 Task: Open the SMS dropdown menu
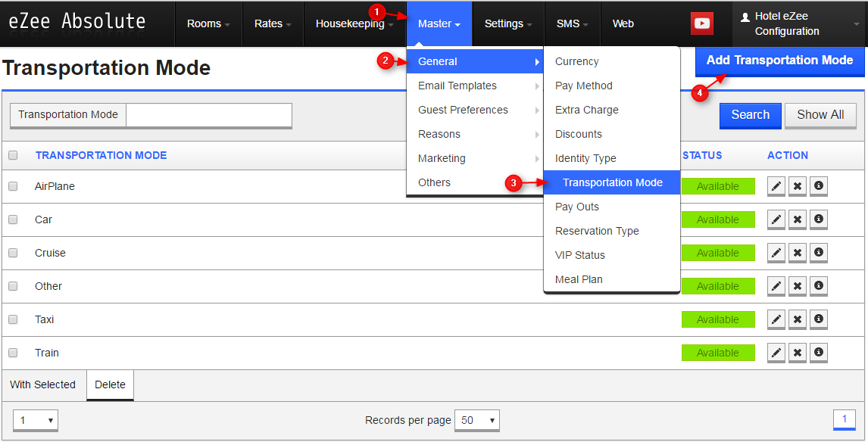tap(573, 23)
